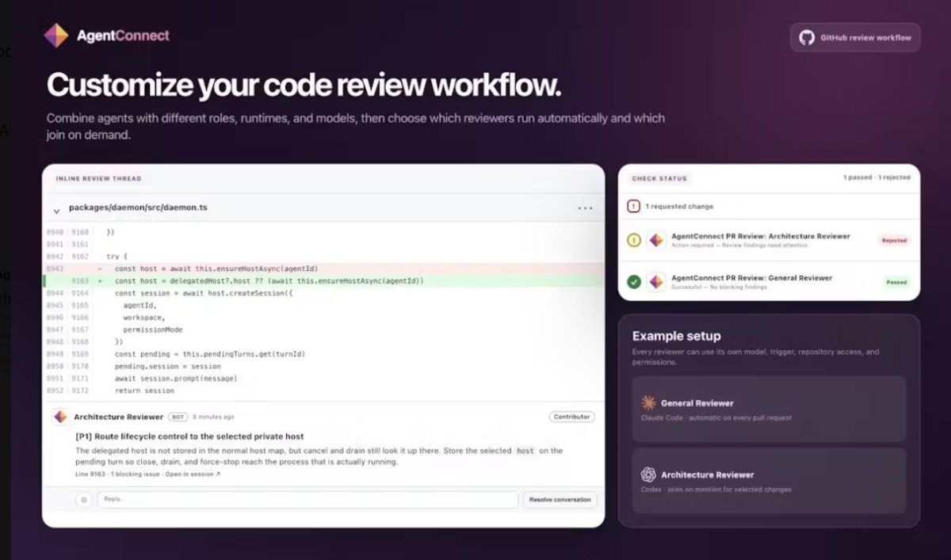
Task: Click the Rejected status badge
Action: pyautogui.click(x=894, y=240)
